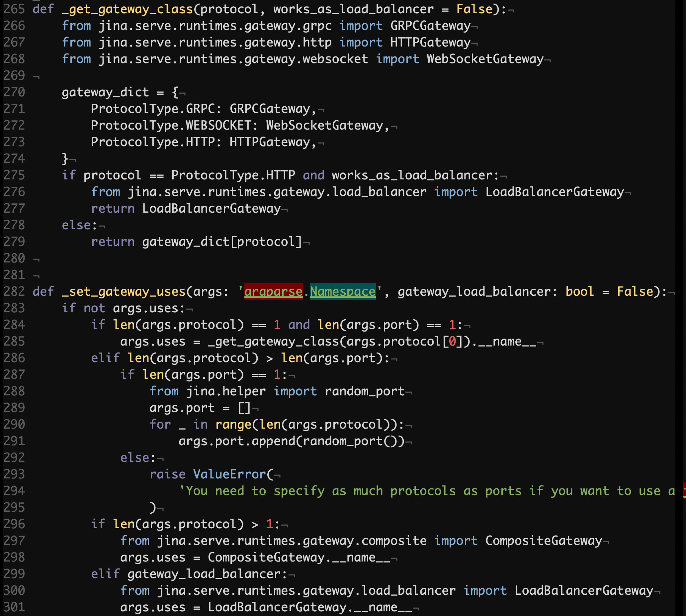
Task: Click line number 265 in gutter
Action: tap(14, 9)
